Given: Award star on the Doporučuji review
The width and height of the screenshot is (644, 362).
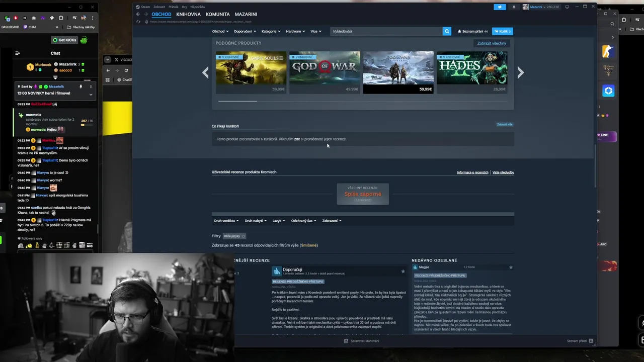Looking at the screenshot, I should coord(403,271).
